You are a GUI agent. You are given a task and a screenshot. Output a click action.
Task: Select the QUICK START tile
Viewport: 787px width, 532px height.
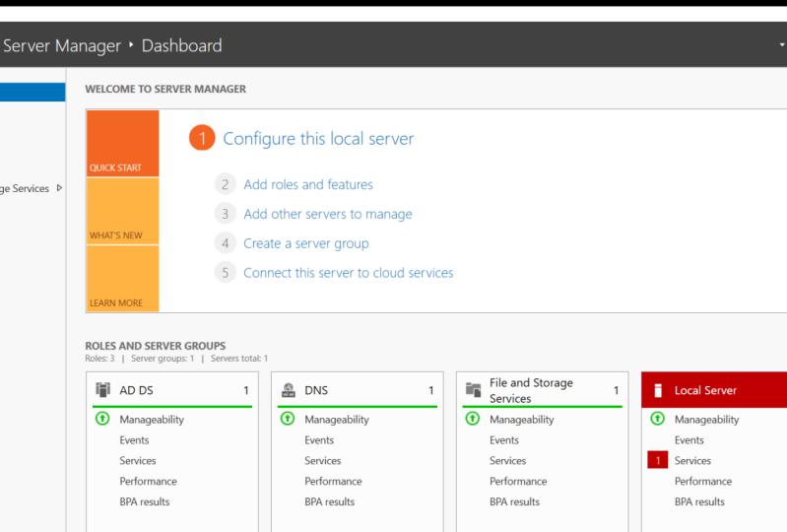point(122,143)
